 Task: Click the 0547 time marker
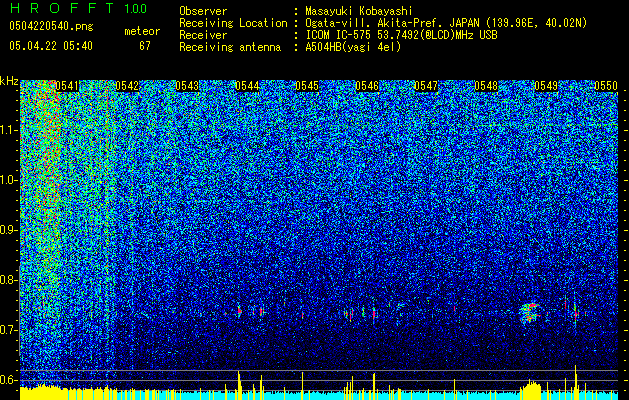[426, 86]
